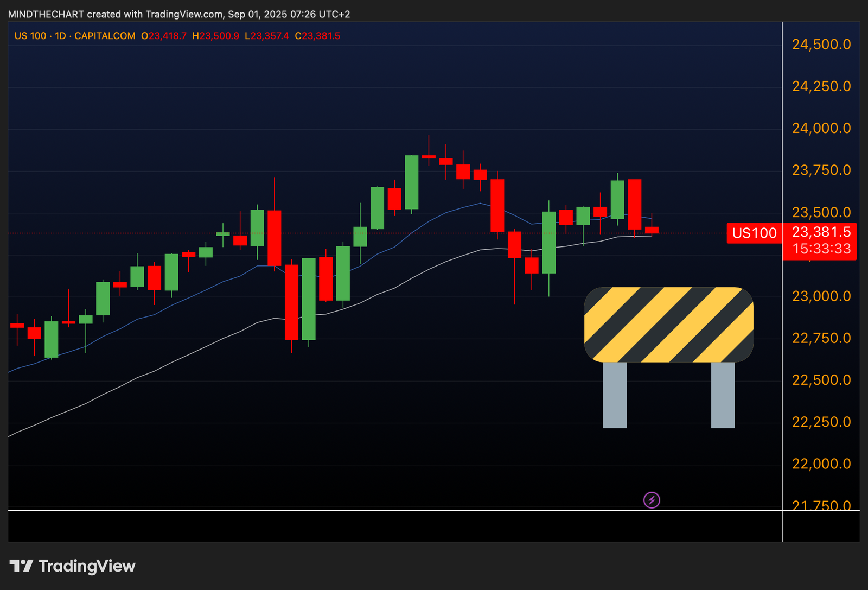Click the 23,000.0 price axis label

click(821, 296)
